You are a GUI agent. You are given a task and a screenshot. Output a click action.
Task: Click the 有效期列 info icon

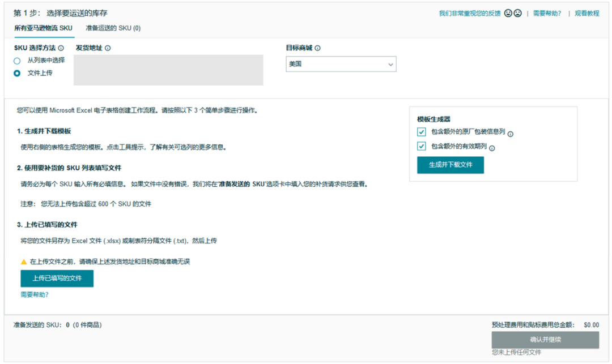(492, 148)
